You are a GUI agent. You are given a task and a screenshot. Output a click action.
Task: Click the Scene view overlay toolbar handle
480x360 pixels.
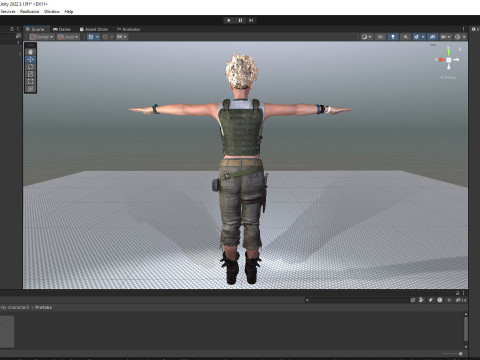tap(30, 45)
